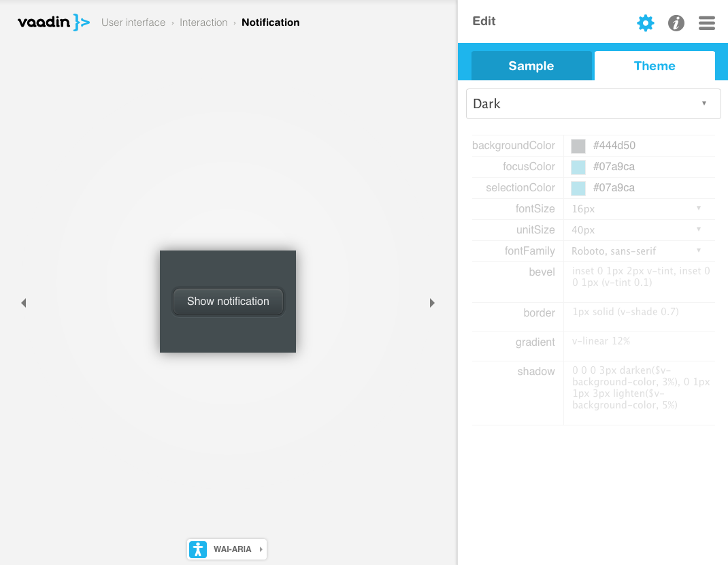
Task: Click the focusColor property label
Action: click(x=529, y=166)
